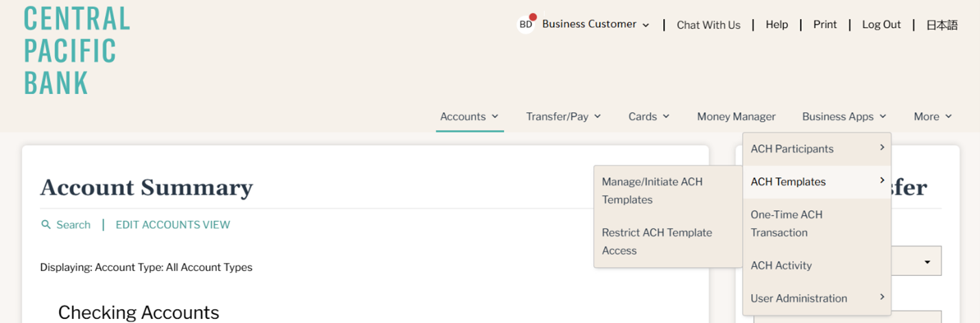The width and height of the screenshot is (980, 323).
Task: Open the Accounts menu
Action: coord(470,117)
